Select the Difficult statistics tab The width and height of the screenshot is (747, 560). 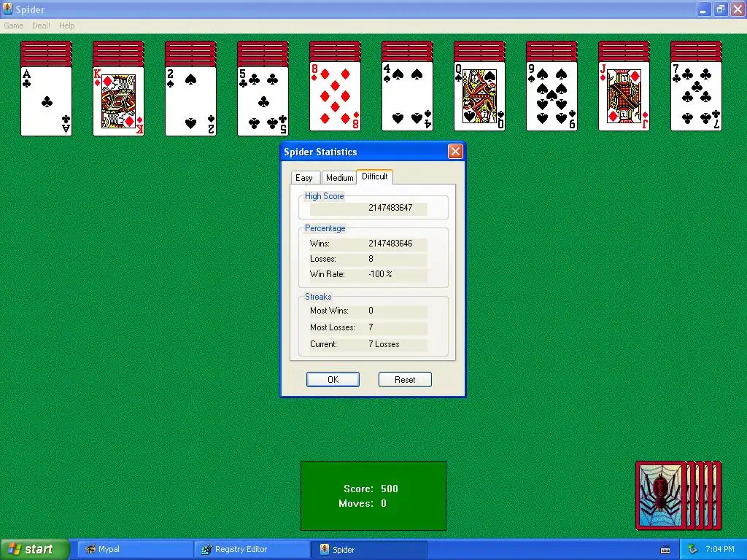(374, 176)
